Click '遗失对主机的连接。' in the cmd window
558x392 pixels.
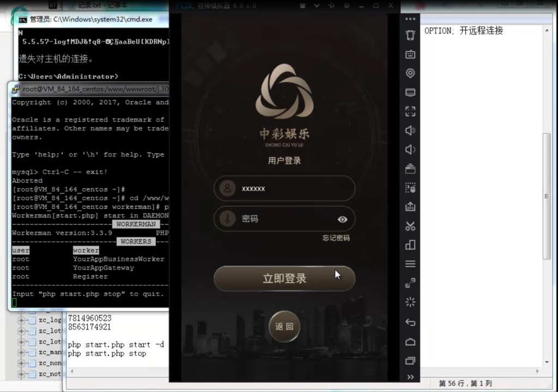(56, 59)
